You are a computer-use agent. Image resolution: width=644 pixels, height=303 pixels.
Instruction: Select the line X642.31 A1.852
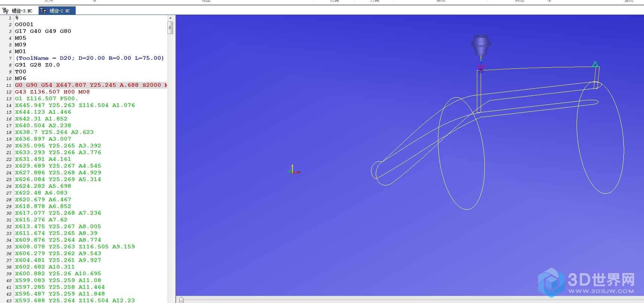41,119
